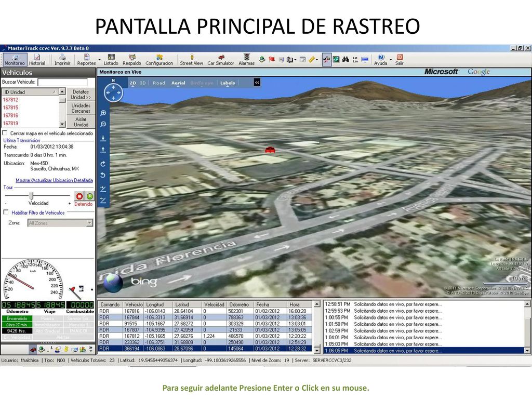Screen dimensions: 532x399
Task: Open the Monitoreo view in toolbar
Action: [15, 59]
